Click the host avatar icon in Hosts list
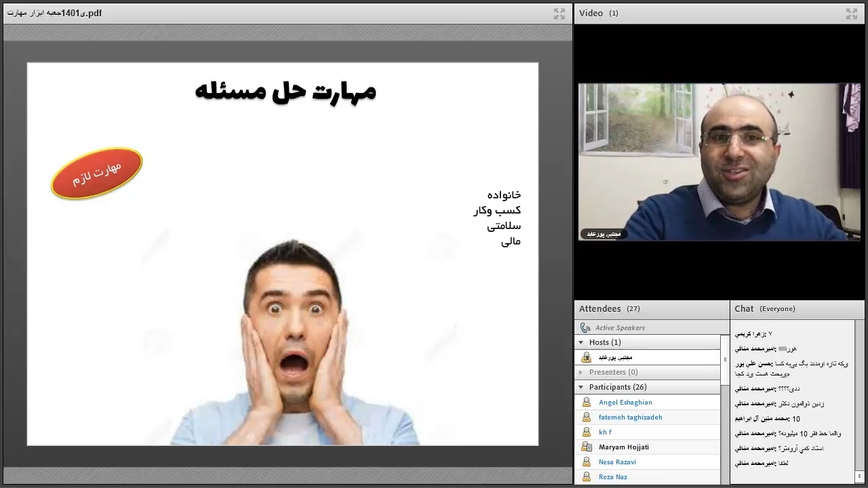Screen dimensions: 868x488 (x=587, y=357)
